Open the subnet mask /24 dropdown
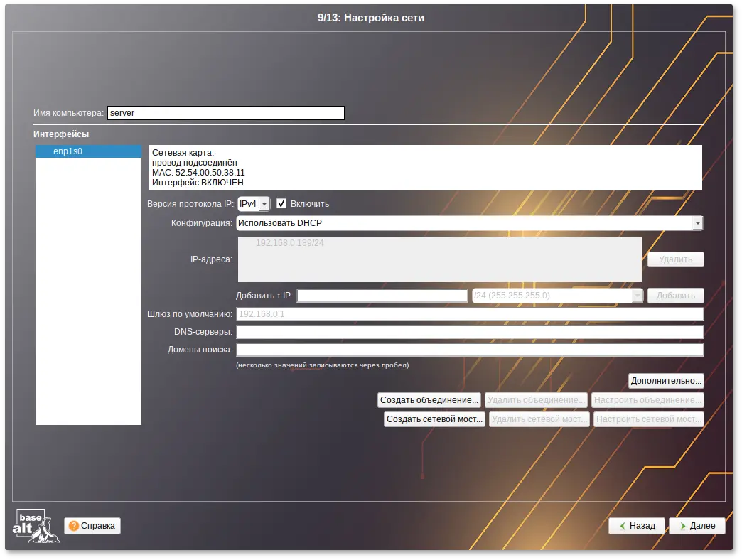Screen dimensions: 742x560 [x=637, y=296]
